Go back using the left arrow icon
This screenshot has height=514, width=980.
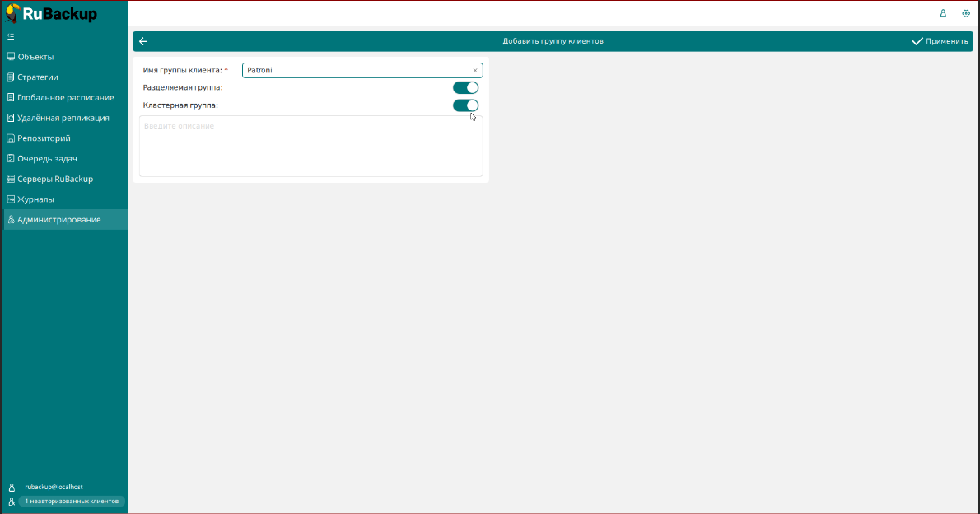[143, 41]
